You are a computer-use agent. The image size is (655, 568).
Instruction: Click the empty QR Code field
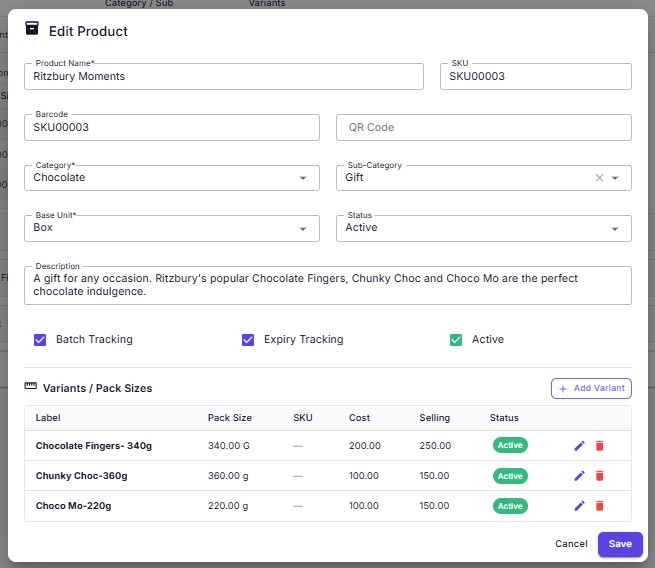tap(484, 127)
